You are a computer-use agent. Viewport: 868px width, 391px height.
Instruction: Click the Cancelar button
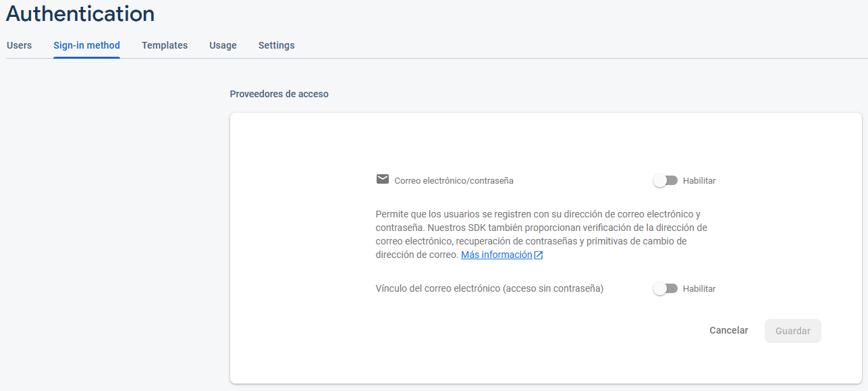coord(728,330)
